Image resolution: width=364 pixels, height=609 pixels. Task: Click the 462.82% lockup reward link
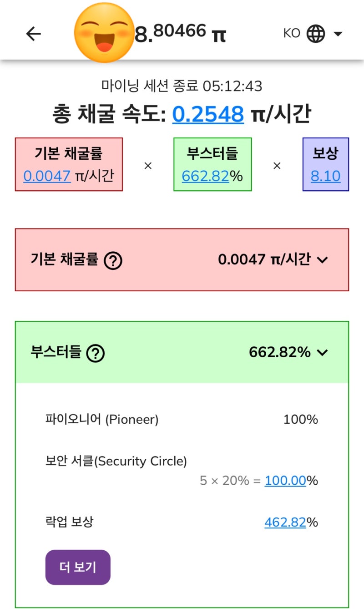(286, 522)
